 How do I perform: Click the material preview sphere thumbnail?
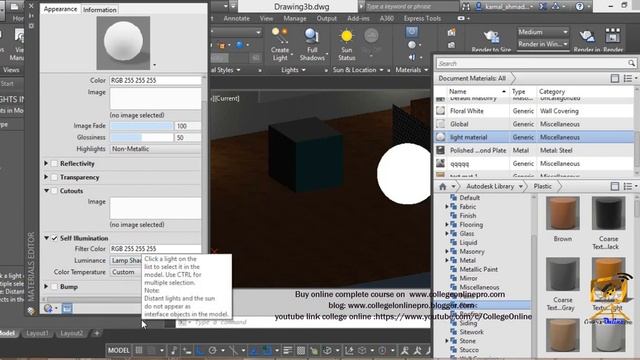pos(123,43)
